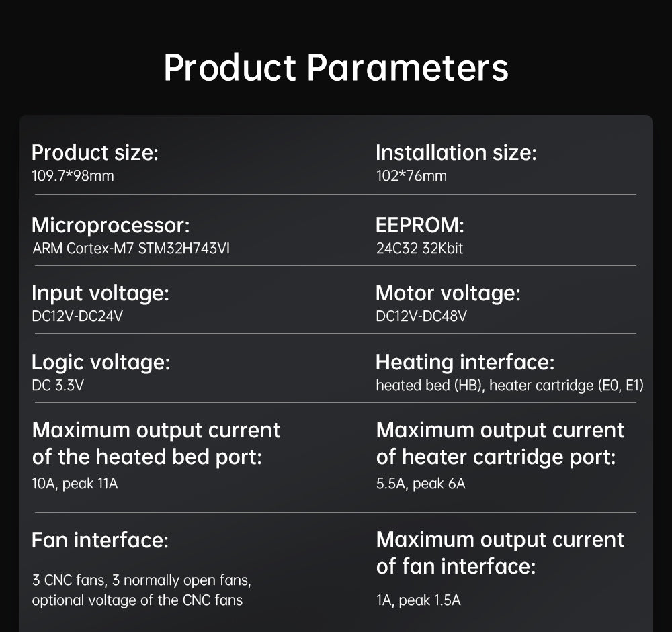The image size is (672, 632).
Task: Click the Motor voltage heading
Action: click(448, 294)
